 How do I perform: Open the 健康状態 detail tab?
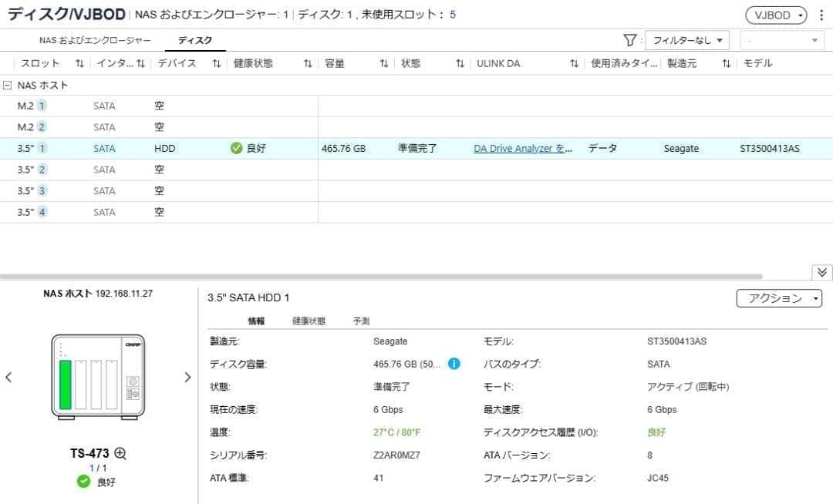pyautogui.click(x=309, y=321)
